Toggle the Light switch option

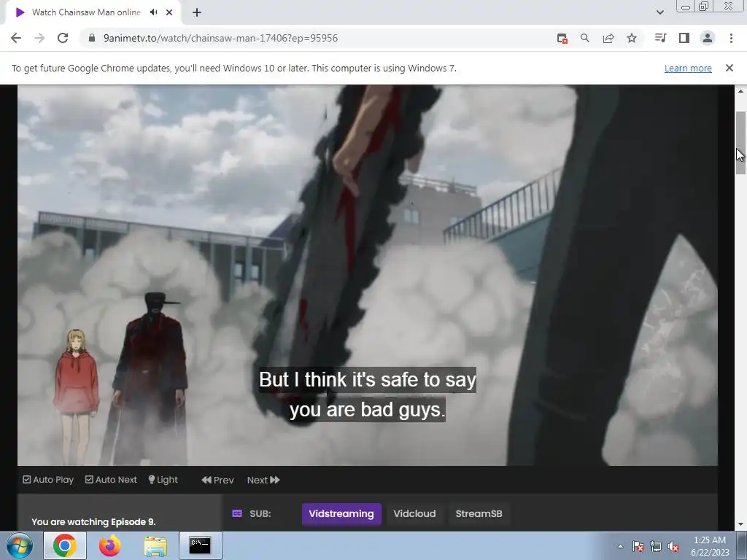[163, 480]
